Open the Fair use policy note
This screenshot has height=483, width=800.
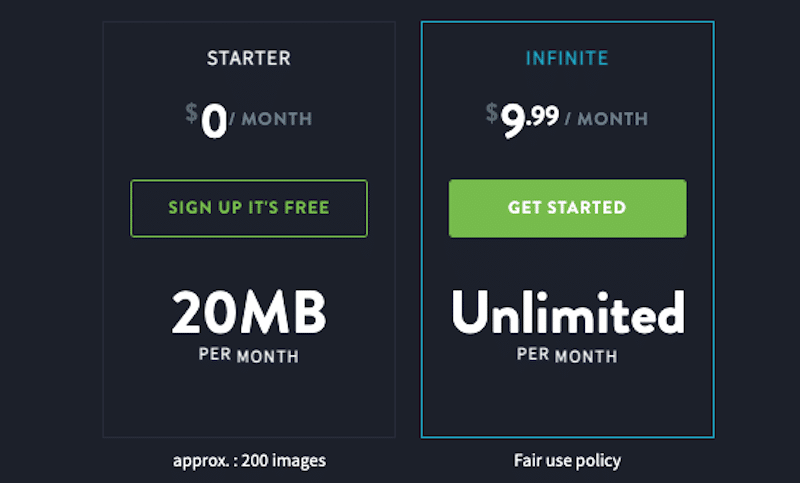point(567,461)
